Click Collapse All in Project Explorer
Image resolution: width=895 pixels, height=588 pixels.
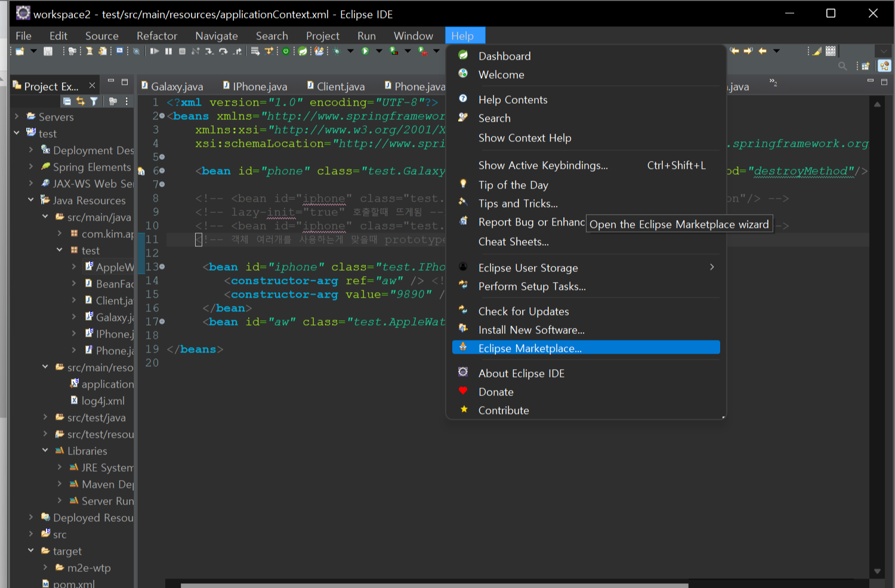(67, 101)
